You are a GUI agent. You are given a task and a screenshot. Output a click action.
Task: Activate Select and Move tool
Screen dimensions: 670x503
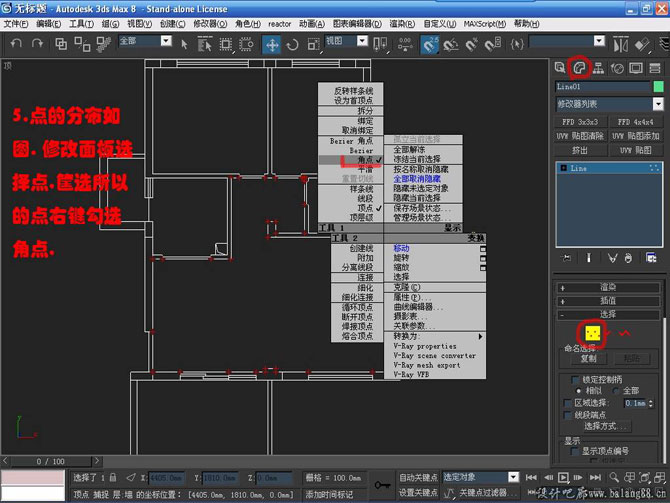click(x=272, y=44)
